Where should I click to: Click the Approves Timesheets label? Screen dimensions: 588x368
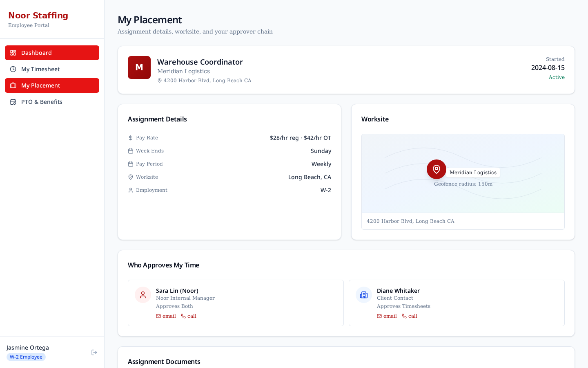[403, 306]
